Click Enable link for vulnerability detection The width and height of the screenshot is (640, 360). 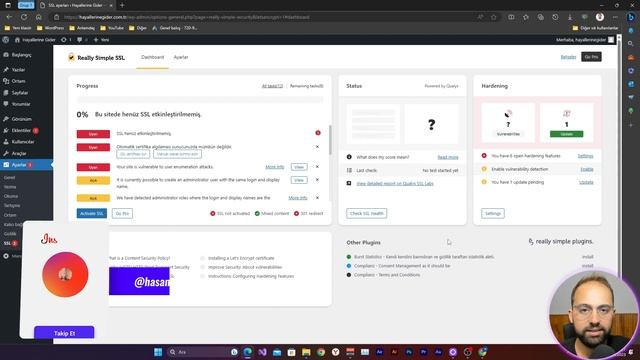click(587, 169)
